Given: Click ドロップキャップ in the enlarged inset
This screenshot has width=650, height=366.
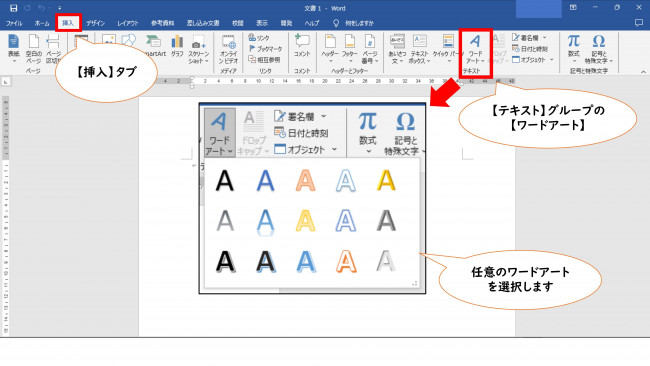Looking at the screenshot, I should pos(253,133).
